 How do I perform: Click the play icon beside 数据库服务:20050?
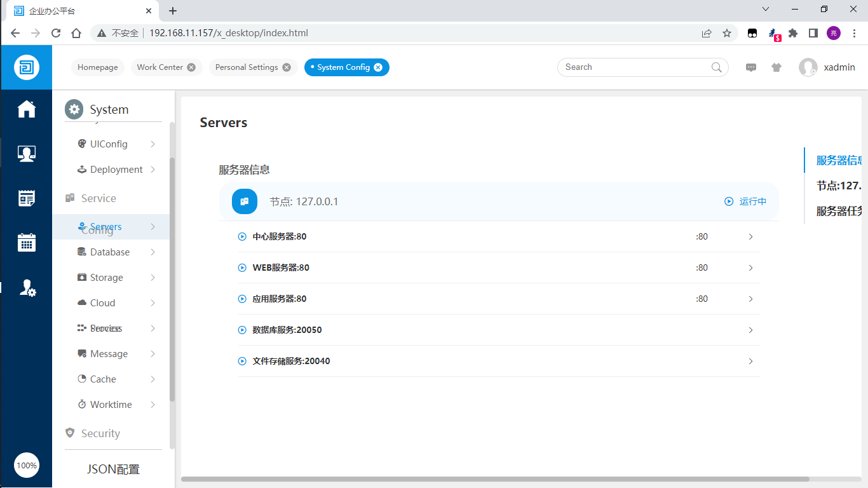click(x=242, y=330)
